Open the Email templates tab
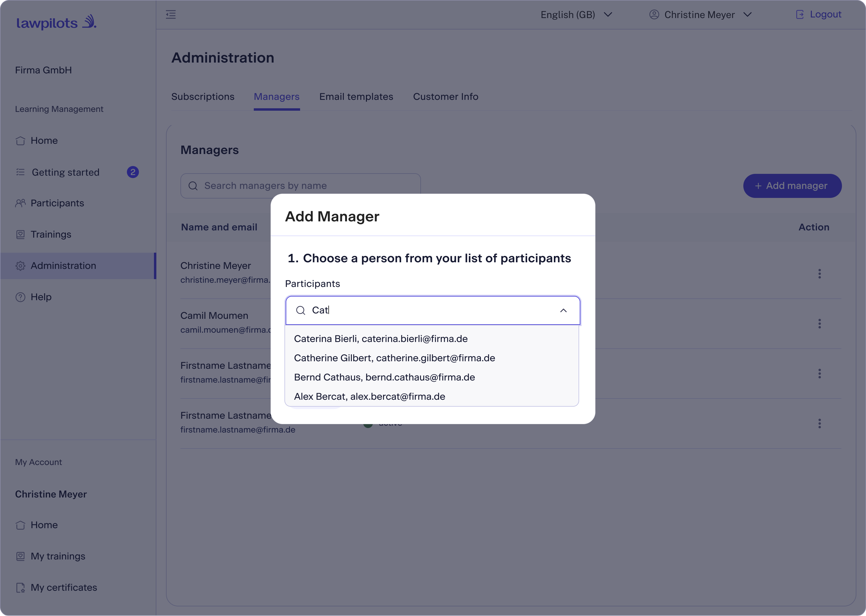This screenshot has height=616, width=866. point(356,97)
